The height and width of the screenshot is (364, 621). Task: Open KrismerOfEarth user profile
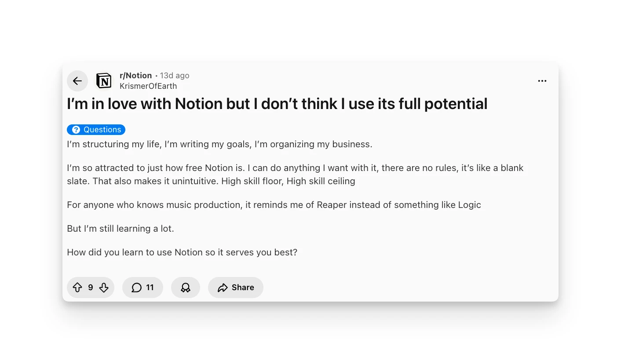point(148,86)
